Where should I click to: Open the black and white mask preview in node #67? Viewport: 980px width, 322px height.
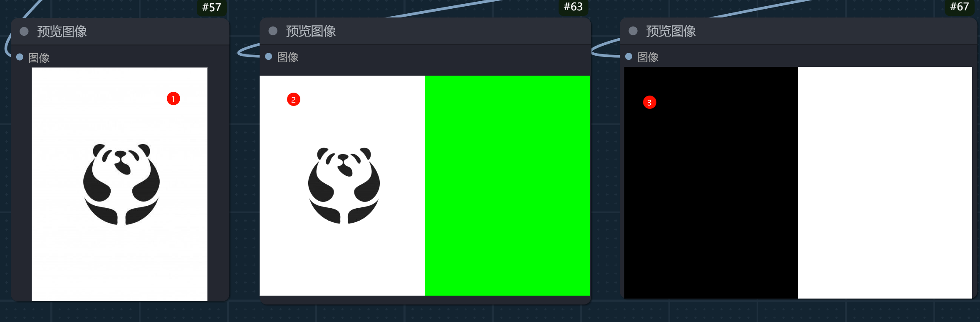[x=798, y=183]
